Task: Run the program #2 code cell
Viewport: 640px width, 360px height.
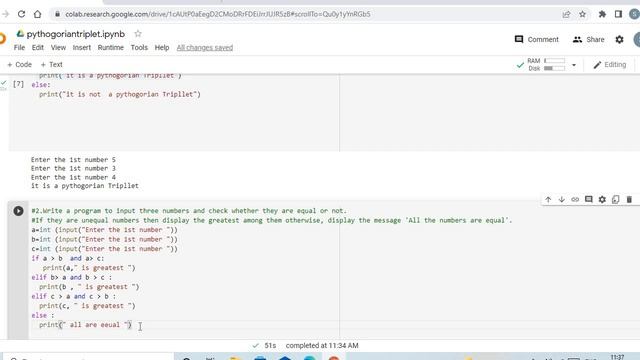Action: pos(18,211)
